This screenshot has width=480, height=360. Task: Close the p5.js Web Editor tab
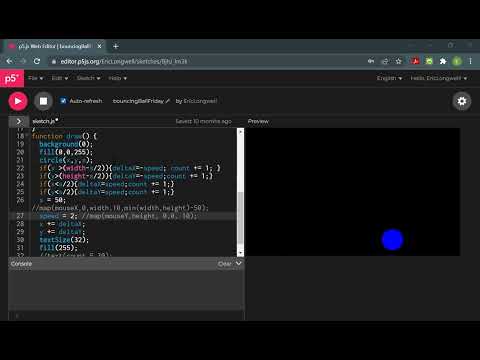(x=99, y=46)
